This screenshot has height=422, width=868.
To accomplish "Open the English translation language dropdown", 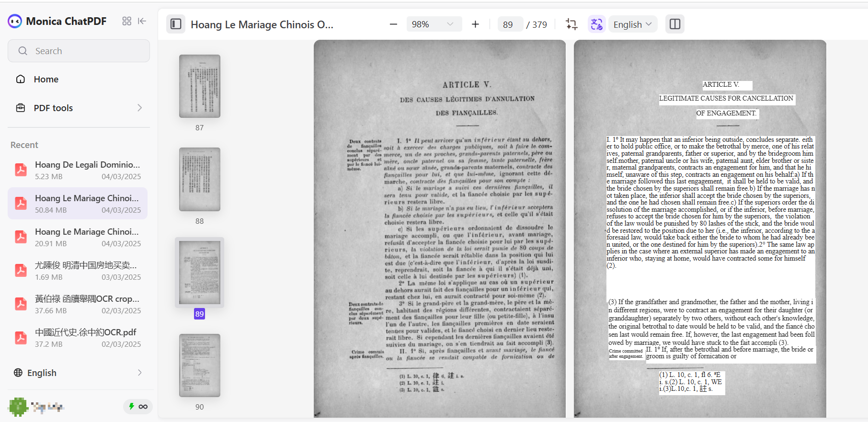I will (632, 24).
